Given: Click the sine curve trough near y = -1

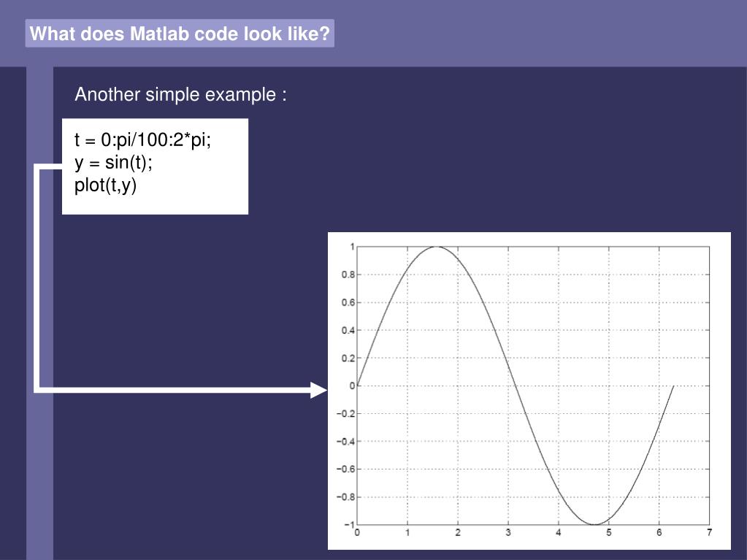Looking at the screenshot, I should click(594, 523).
